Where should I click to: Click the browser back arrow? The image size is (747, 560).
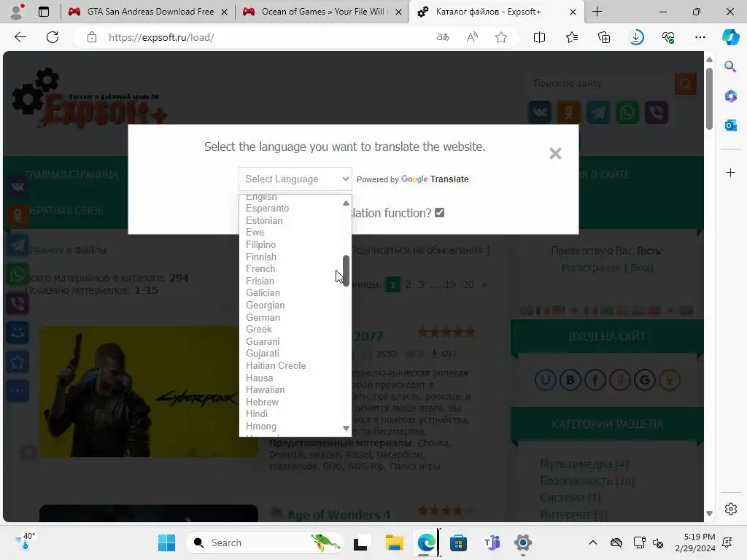click(x=20, y=37)
